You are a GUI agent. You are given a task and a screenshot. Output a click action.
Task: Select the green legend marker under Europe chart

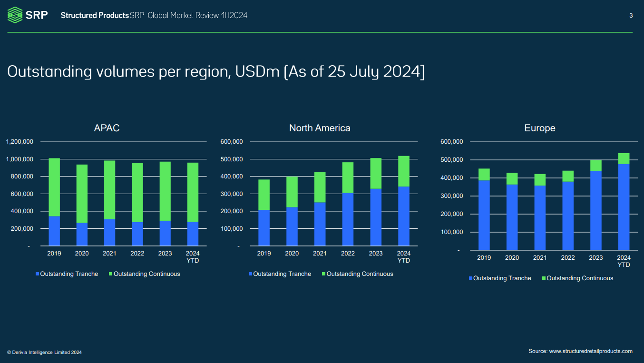tap(544, 278)
